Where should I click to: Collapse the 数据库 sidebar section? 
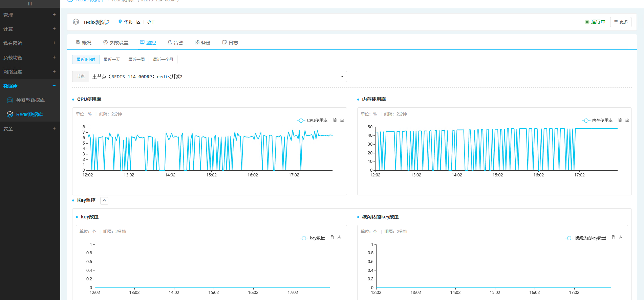(54, 86)
